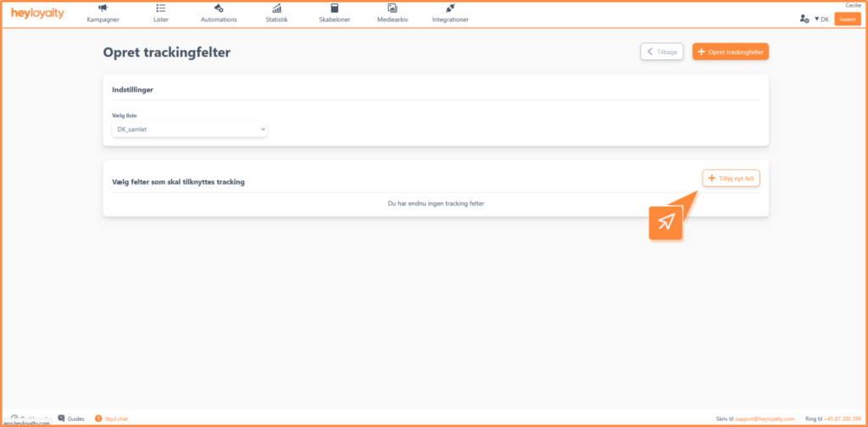Click the heyloyalty logo
This screenshot has height=427, width=868.
coord(37,14)
